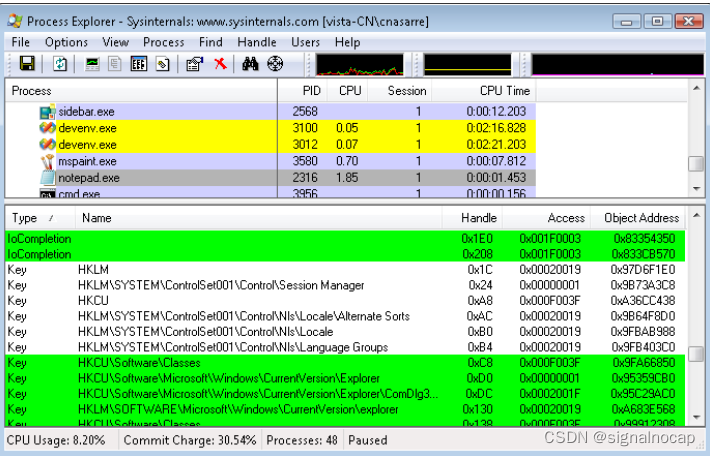Click the binoculars Find Handle icon

point(250,64)
